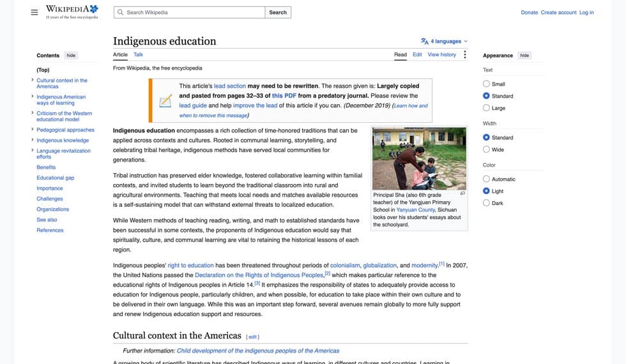
Task: Select Small text size
Action: [x=486, y=84]
